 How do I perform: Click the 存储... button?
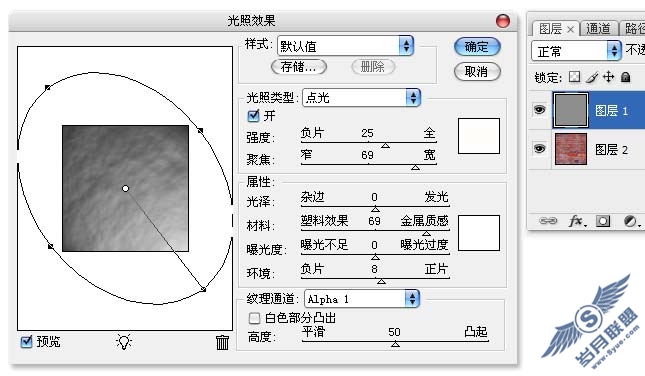click(299, 67)
